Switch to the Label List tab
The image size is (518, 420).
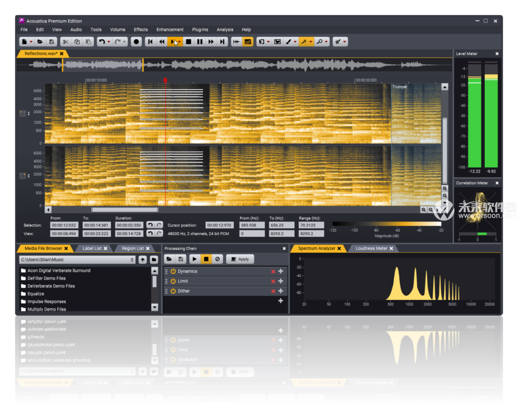92,248
